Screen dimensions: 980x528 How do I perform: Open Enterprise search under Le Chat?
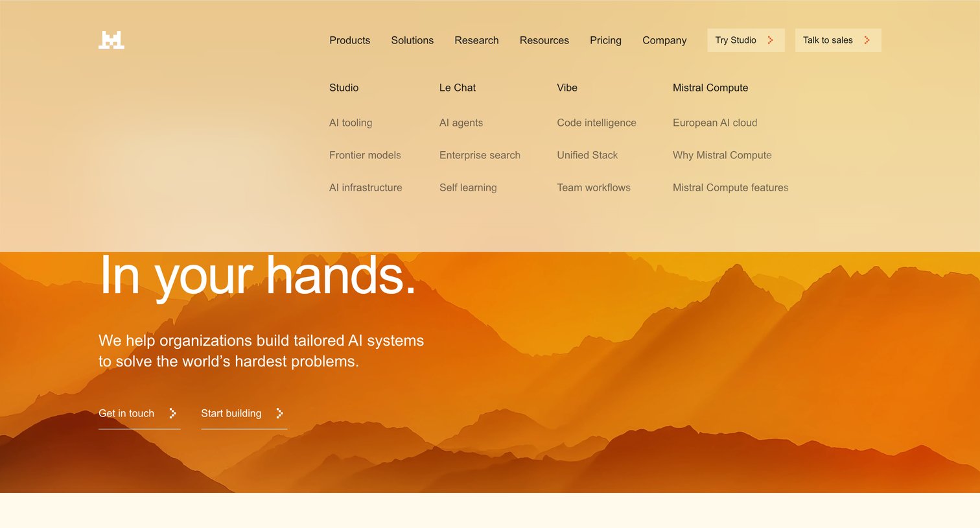click(480, 155)
